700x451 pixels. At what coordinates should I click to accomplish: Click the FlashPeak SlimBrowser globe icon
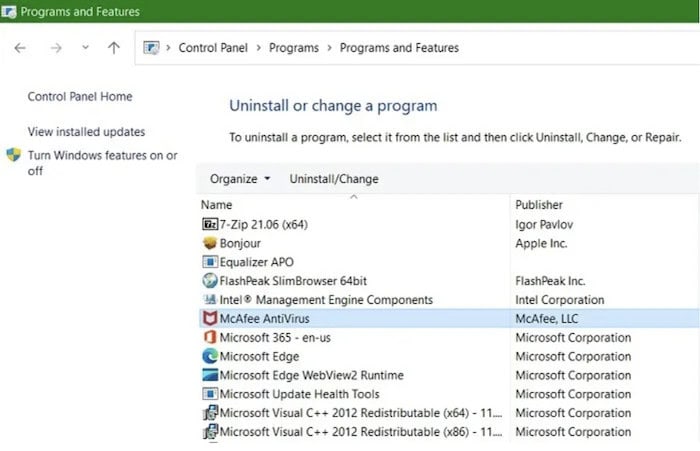click(x=210, y=280)
